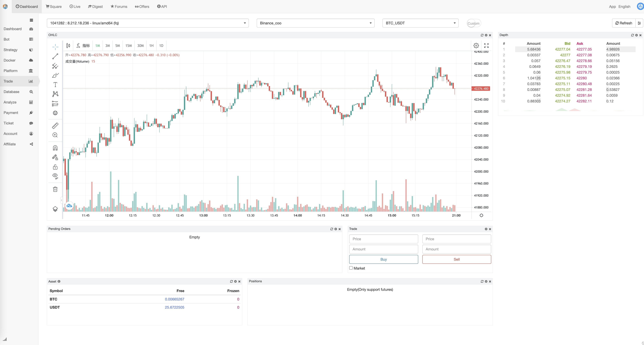
Task: Open the docker node dropdown
Action: coord(148,23)
